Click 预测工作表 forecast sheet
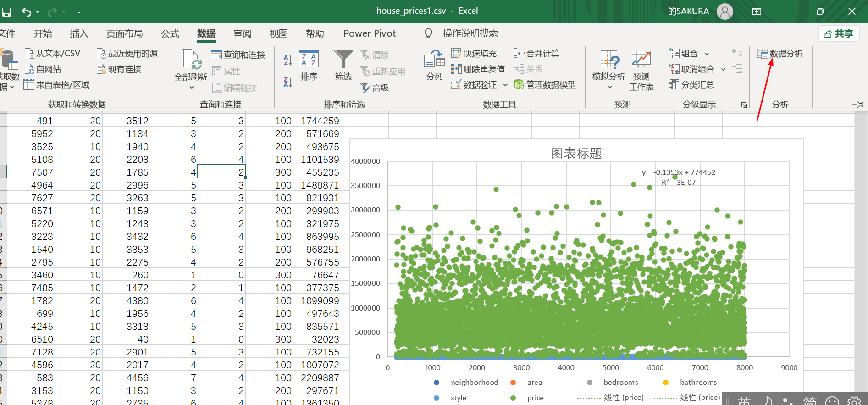 pyautogui.click(x=641, y=71)
